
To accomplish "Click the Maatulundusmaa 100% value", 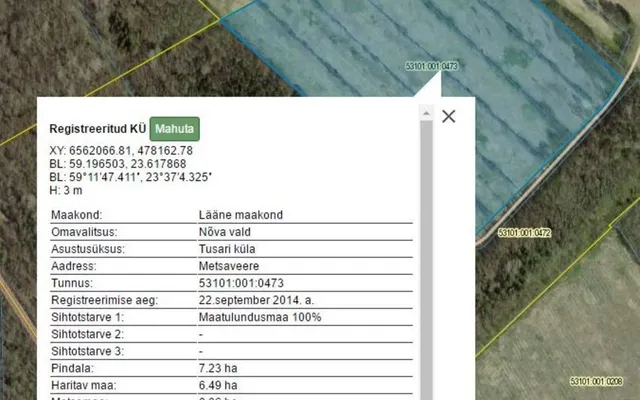I will 260,317.
